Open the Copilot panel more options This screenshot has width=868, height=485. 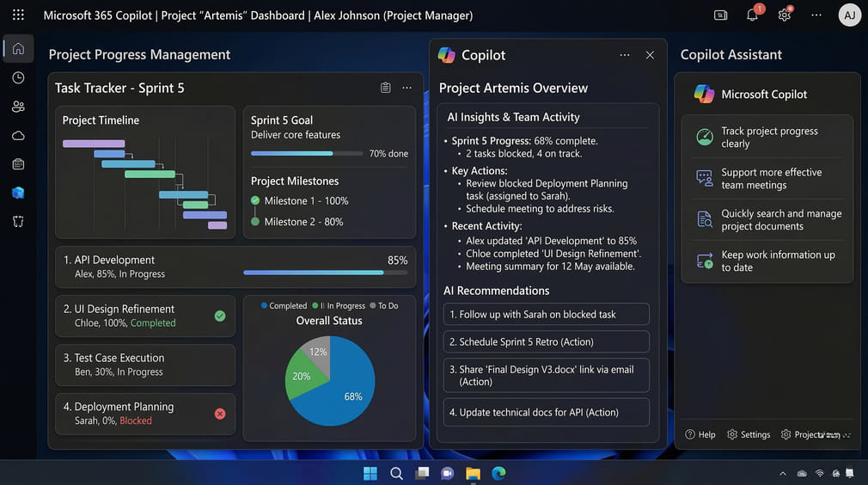click(625, 55)
